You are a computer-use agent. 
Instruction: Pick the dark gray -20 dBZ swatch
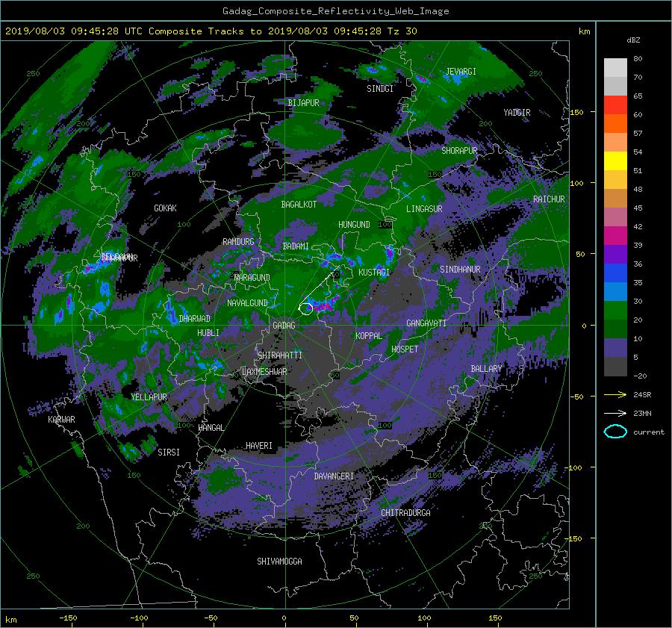(x=615, y=367)
